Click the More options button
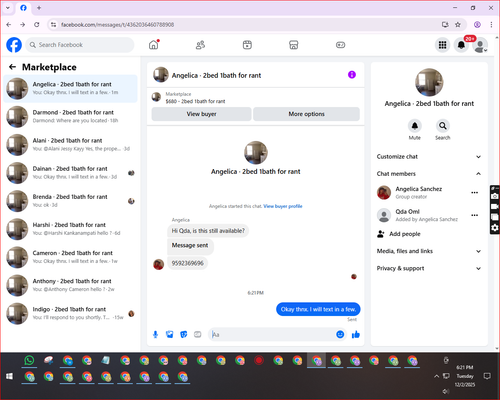The image size is (500, 400). point(306,114)
